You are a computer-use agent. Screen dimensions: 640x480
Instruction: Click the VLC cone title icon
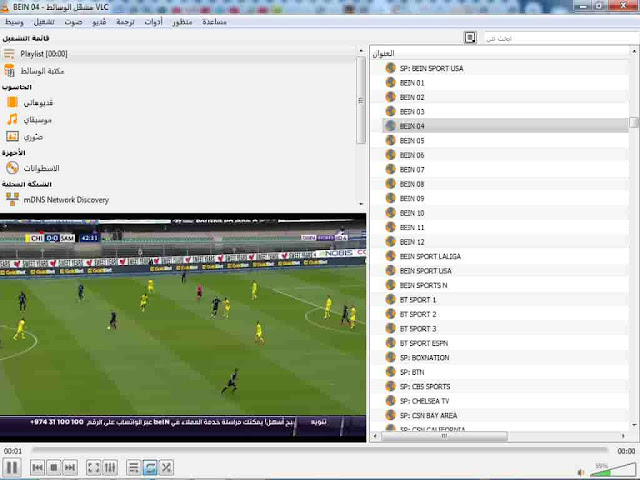pyautogui.click(x=4, y=7)
